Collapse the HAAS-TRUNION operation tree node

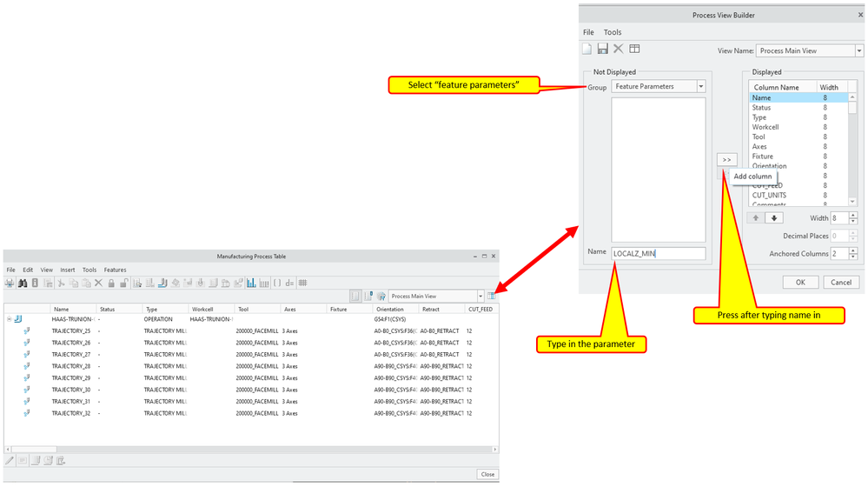tap(9, 319)
